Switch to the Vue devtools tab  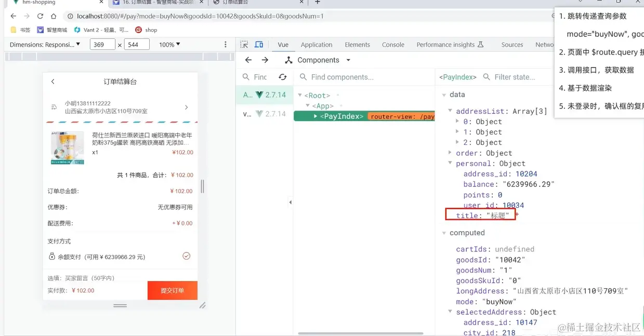pyautogui.click(x=283, y=45)
